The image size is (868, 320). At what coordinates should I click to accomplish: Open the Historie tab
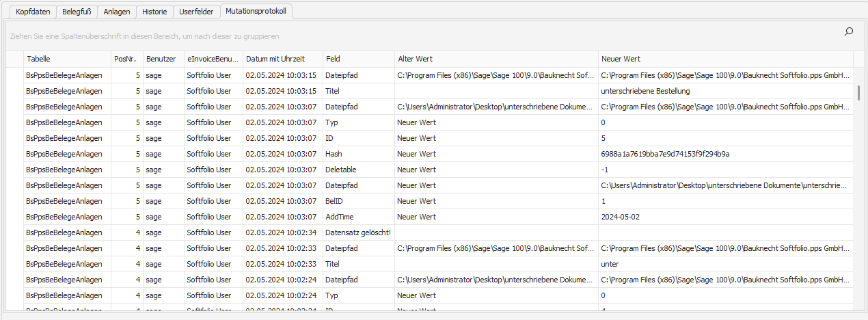point(154,12)
